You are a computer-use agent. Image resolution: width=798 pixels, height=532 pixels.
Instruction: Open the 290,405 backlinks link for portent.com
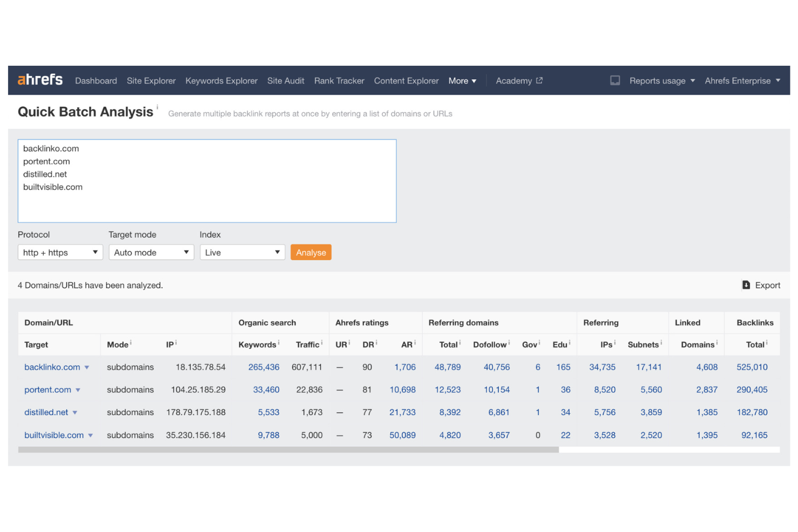(752, 389)
